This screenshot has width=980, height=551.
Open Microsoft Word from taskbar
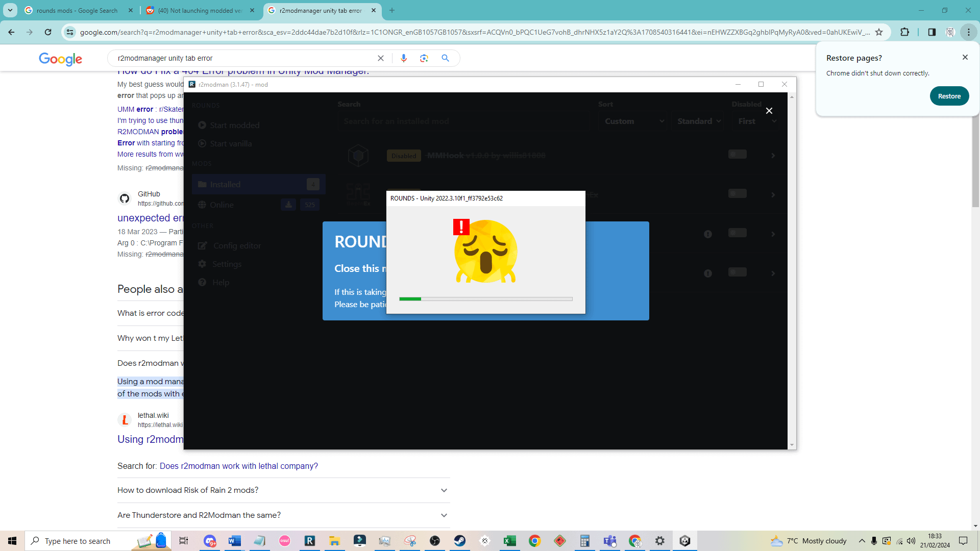click(235, 541)
